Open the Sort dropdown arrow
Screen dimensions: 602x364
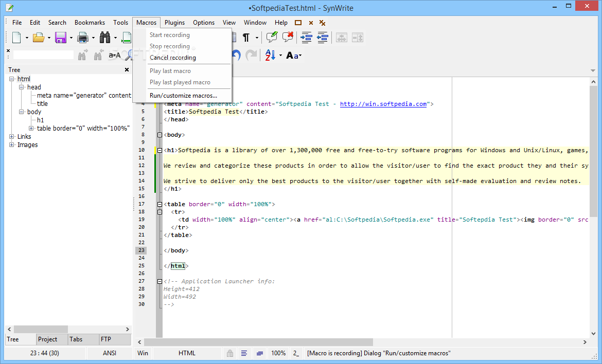[280, 56]
